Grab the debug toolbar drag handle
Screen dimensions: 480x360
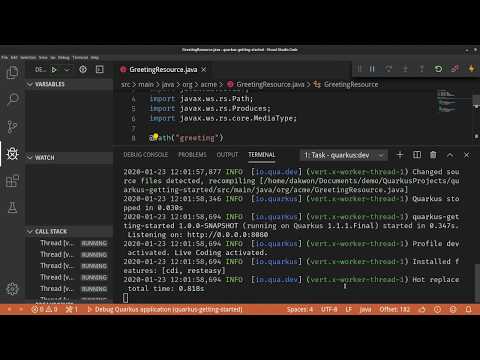pos(359,69)
